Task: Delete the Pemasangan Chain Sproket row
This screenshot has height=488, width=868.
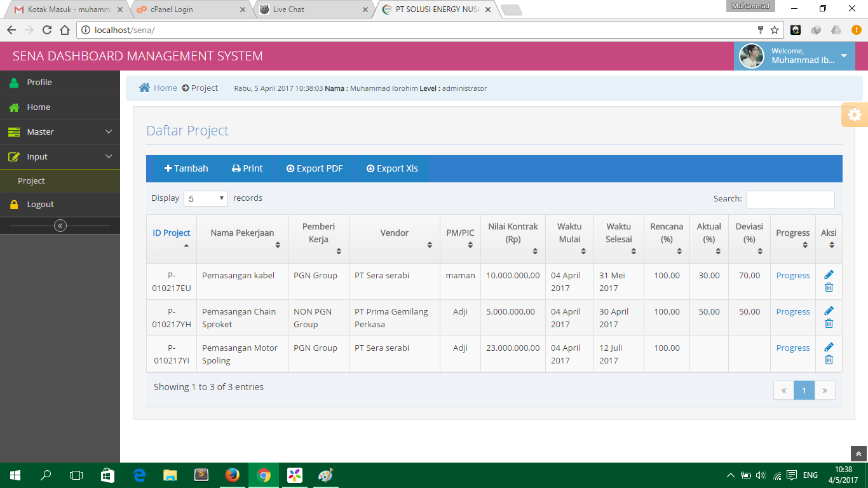Action: (x=829, y=323)
